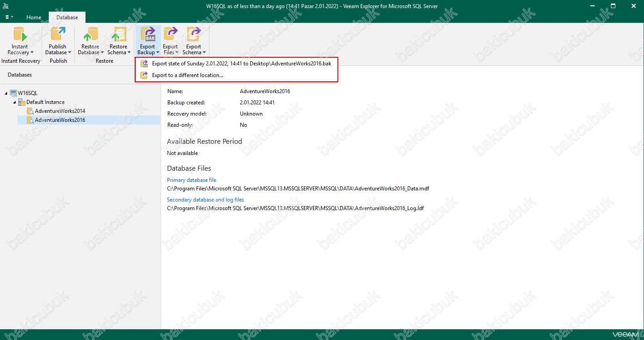Screen dimensions: 644x340
Task: Switch to the Home tab
Action: click(34, 17)
